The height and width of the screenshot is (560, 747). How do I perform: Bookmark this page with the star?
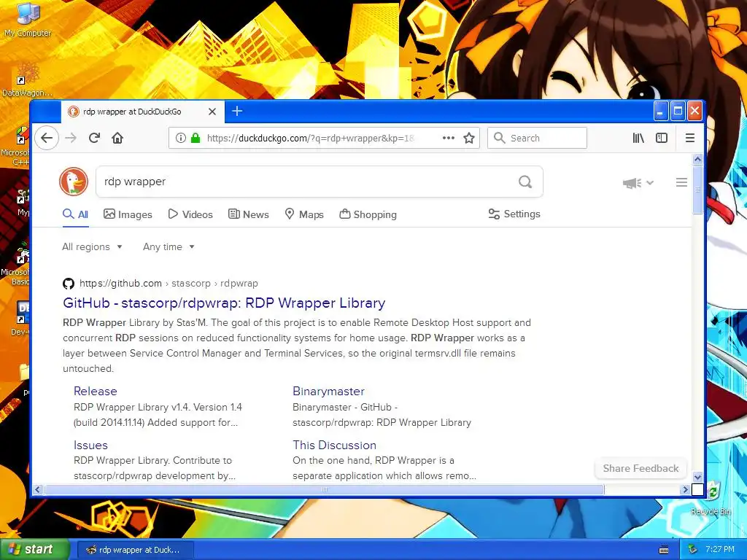click(x=469, y=138)
